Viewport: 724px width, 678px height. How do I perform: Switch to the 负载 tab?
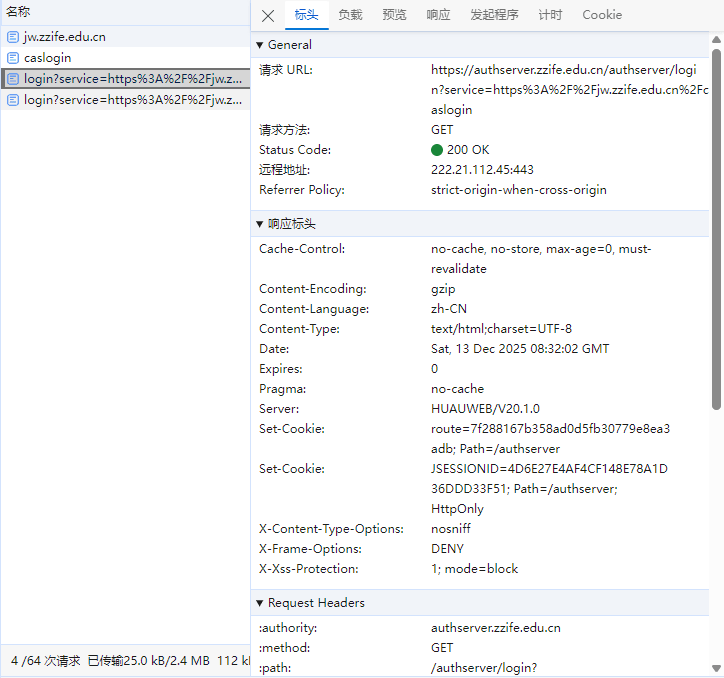click(350, 15)
